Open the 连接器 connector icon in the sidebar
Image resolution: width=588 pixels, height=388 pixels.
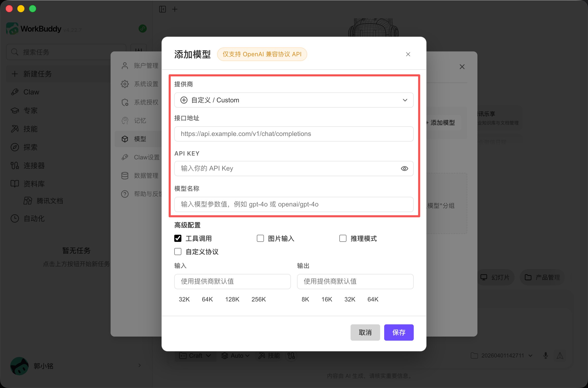pos(15,165)
